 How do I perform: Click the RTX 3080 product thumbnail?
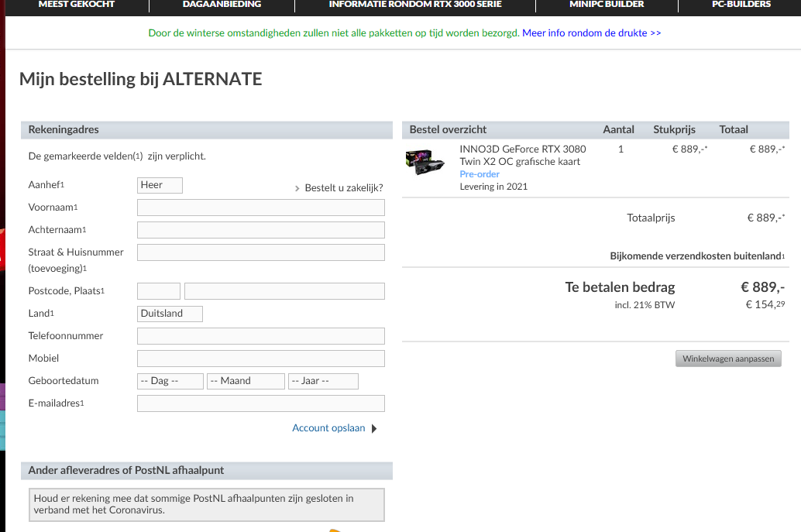[x=425, y=162]
